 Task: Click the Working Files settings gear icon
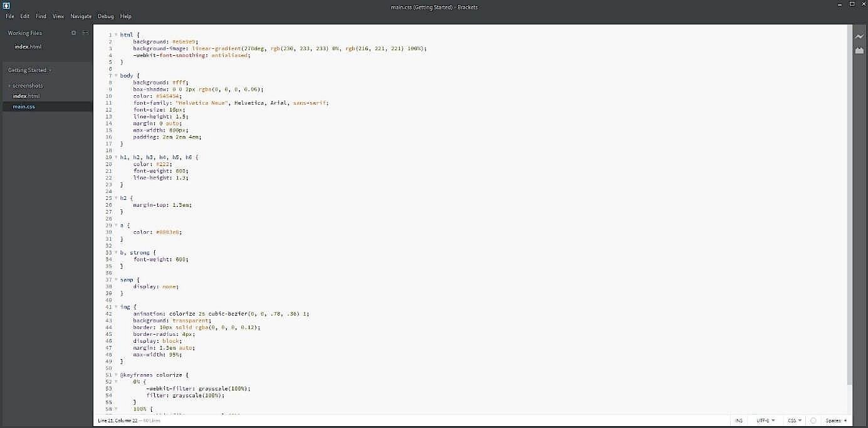73,33
